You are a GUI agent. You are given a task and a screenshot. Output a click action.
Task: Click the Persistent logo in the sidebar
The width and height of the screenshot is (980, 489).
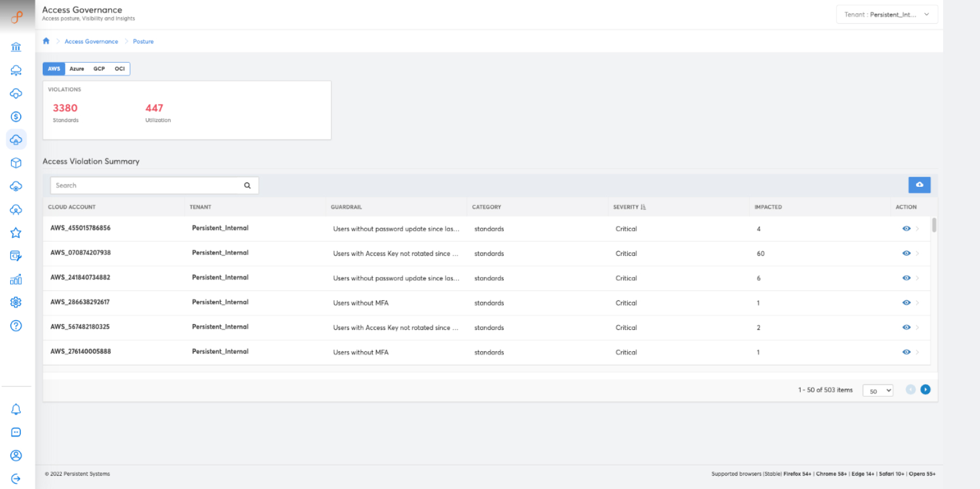click(17, 17)
